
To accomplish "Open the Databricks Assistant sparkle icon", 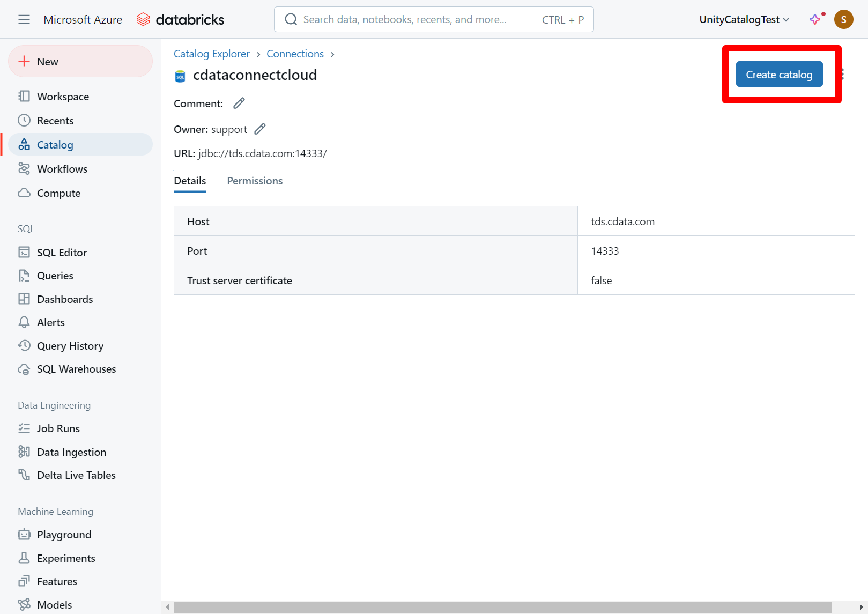I will coord(815,19).
